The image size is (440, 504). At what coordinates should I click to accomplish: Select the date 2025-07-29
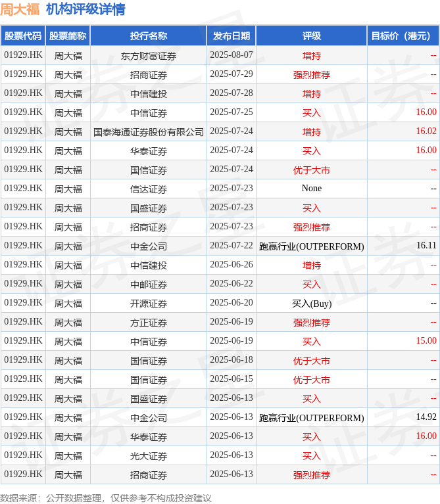[x=232, y=74]
